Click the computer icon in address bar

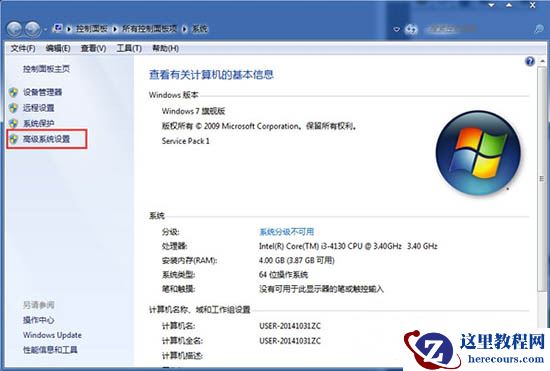[58, 28]
